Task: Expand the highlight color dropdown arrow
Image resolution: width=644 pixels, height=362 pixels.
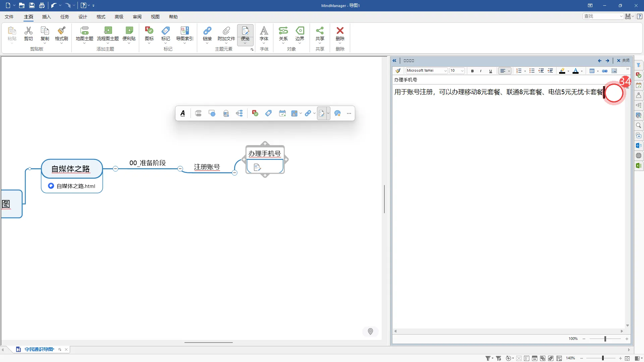Action: [568, 71]
